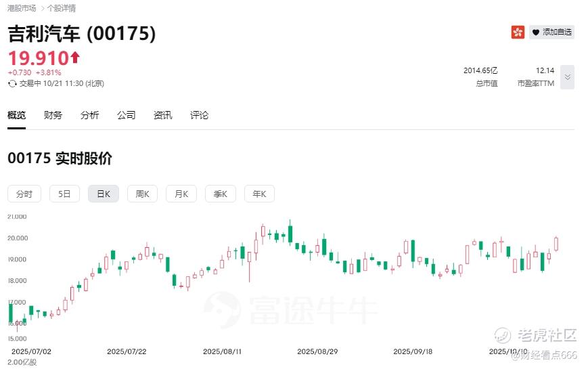Screen dimensions: 588x369
Task: Switch chart period to 5日
Action: pyautogui.click(x=64, y=194)
